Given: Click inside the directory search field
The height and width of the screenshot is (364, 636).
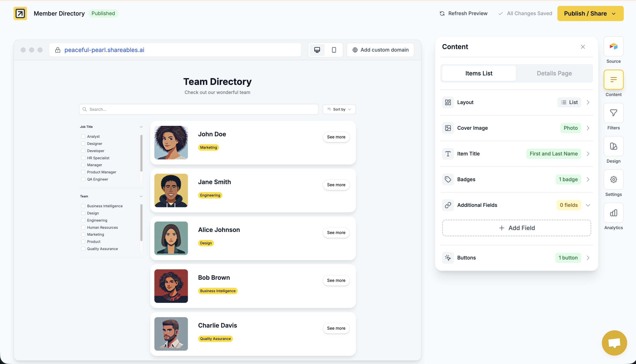Looking at the screenshot, I should click(198, 109).
